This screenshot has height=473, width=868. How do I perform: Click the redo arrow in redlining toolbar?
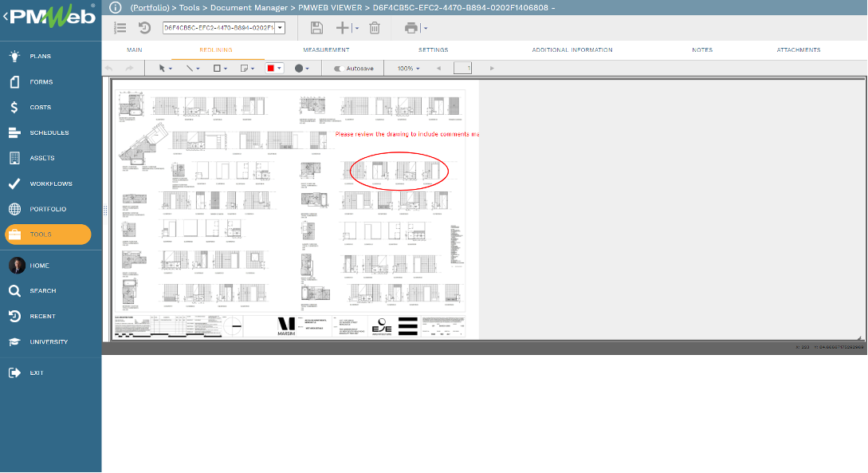pyautogui.click(x=130, y=68)
